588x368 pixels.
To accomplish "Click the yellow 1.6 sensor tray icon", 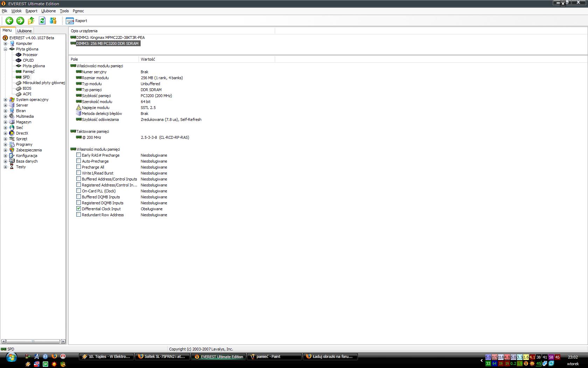I will [x=526, y=357].
